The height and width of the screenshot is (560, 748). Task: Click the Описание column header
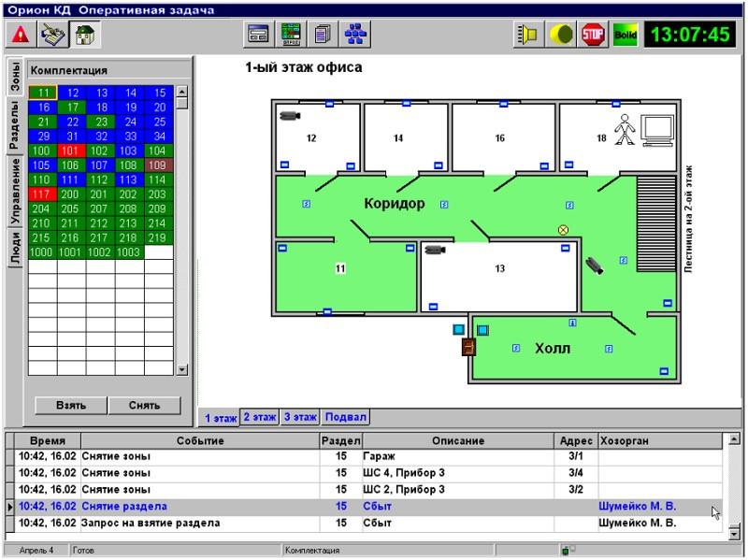click(458, 440)
